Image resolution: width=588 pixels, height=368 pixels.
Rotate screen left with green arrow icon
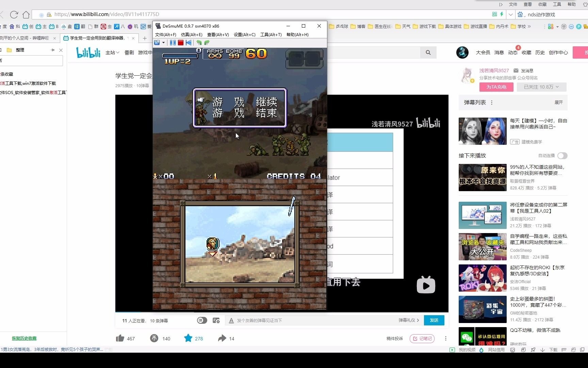point(199,43)
